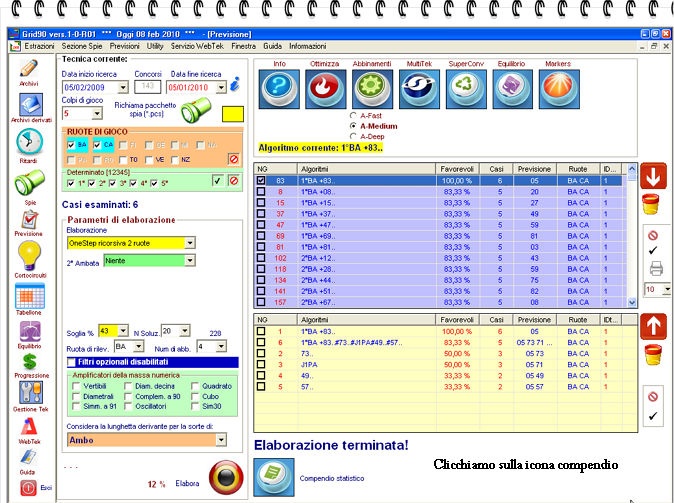Click the Abbinamenti gear button
Viewport: 674px width, 503px height.
[372, 89]
